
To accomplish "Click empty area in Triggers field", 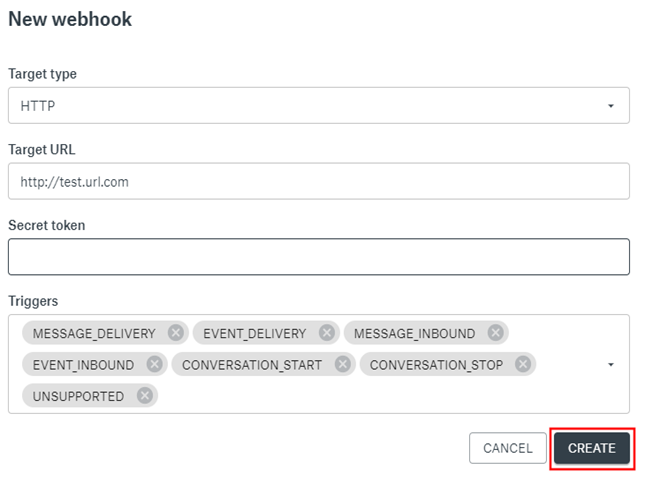I will click(380, 397).
